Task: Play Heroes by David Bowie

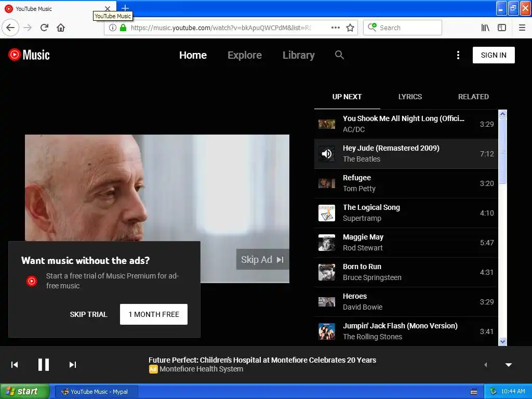Action: [406, 302]
